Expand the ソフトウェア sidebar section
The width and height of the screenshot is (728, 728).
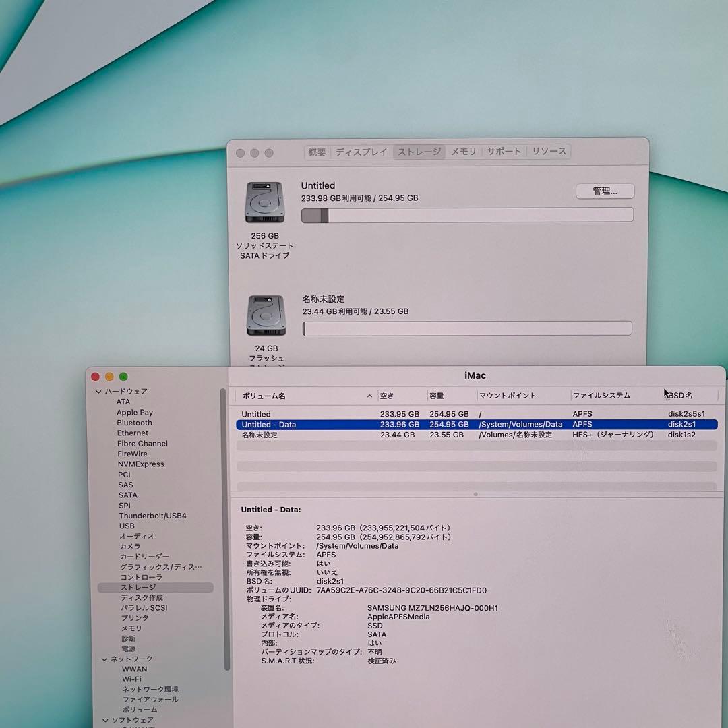[x=104, y=720]
